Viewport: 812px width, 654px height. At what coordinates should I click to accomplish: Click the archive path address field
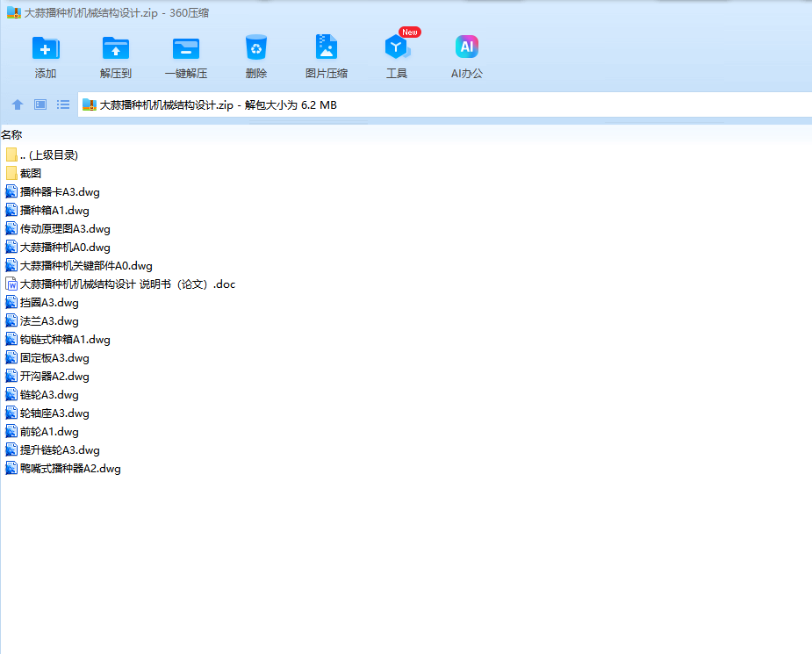445,104
